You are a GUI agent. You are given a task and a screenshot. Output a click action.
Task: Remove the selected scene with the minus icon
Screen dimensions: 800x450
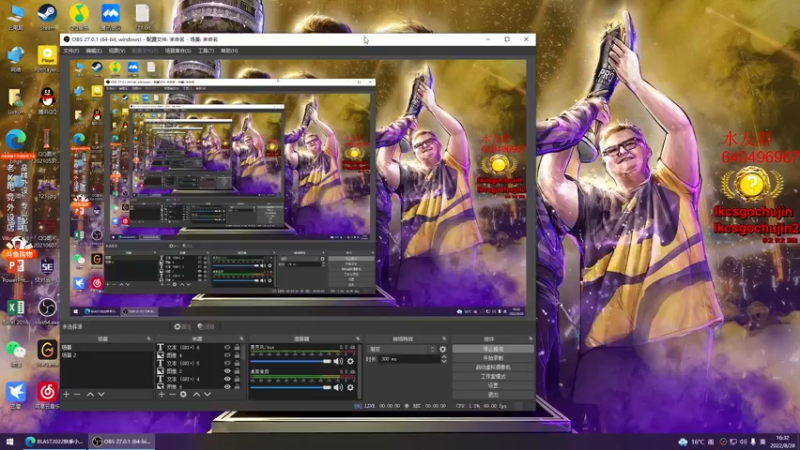click(77, 394)
